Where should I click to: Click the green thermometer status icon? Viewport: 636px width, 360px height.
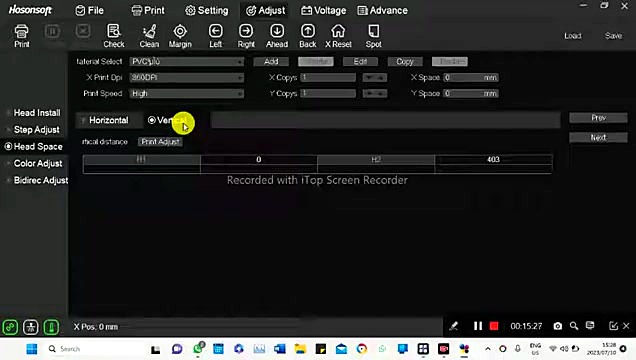51,327
